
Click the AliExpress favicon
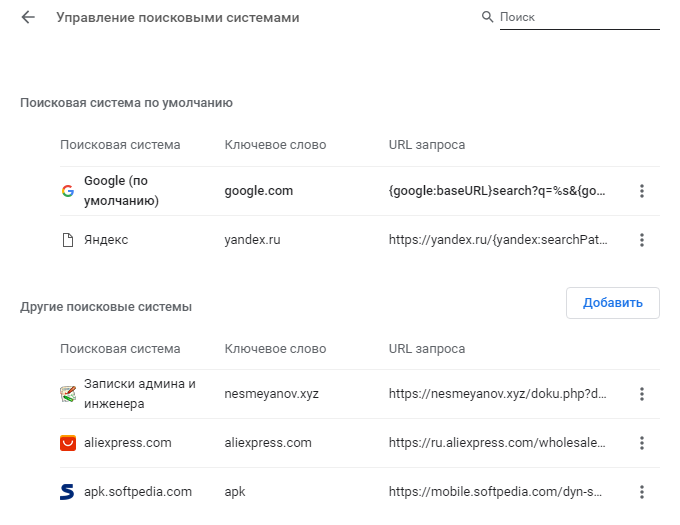point(68,443)
